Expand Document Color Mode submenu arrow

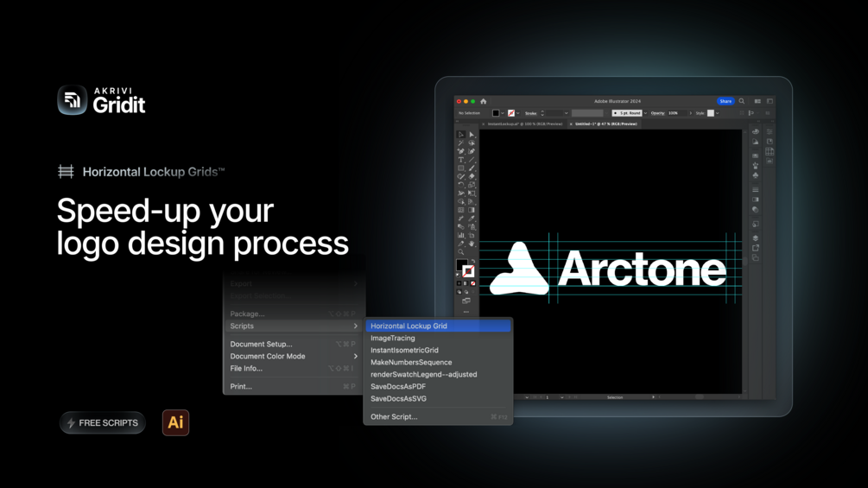pyautogui.click(x=355, y=357)
